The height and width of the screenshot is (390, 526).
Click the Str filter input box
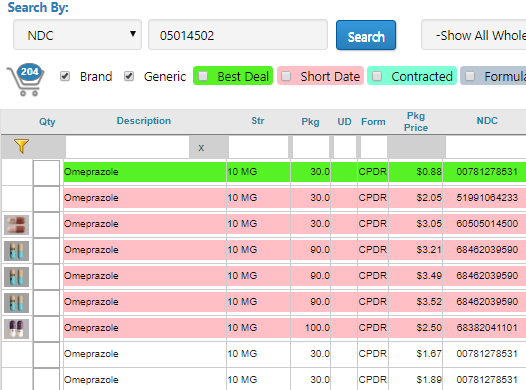(258, 147)
